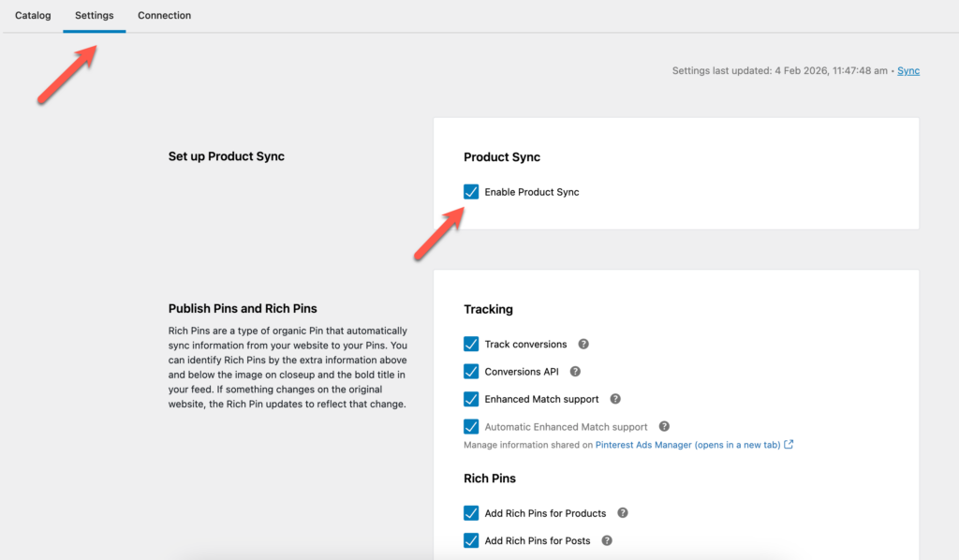
Task: Select the Settings tab
Action: pos(94,15)
